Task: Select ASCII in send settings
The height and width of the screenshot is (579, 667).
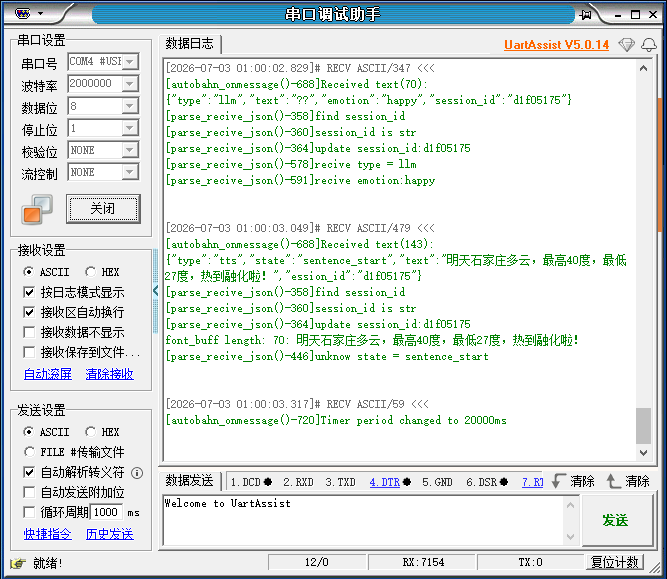Action: tap(46, 432)
